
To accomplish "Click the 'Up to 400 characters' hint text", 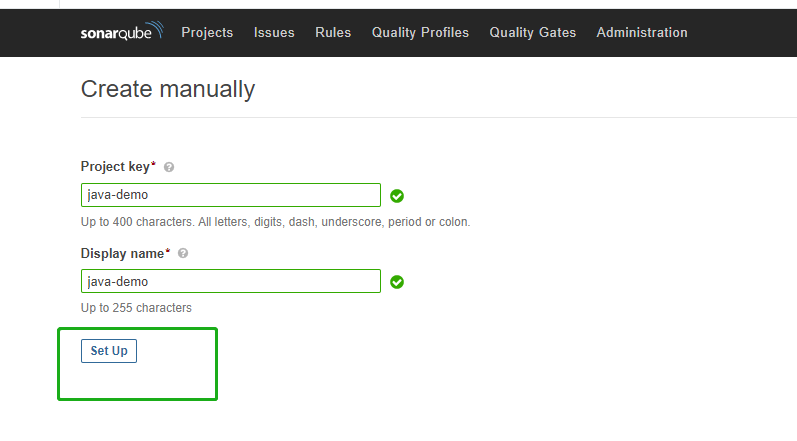I will pos(275,222).
